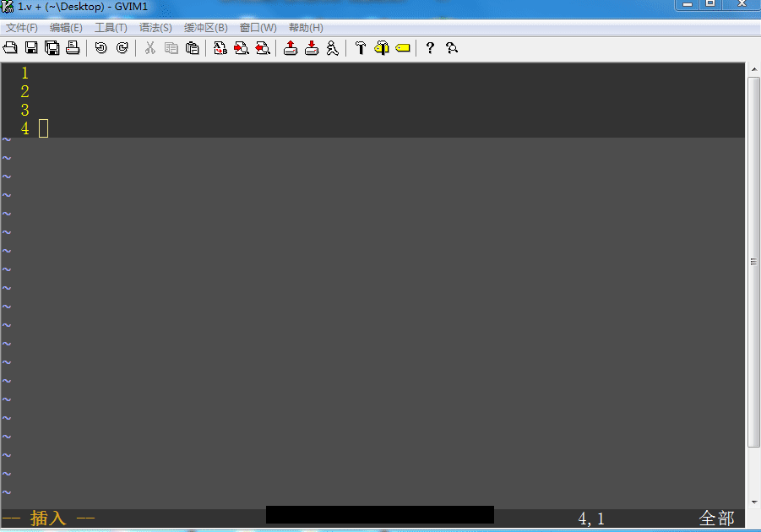
Task: Jump to tag using the tag icon
Action: (402, 47)
